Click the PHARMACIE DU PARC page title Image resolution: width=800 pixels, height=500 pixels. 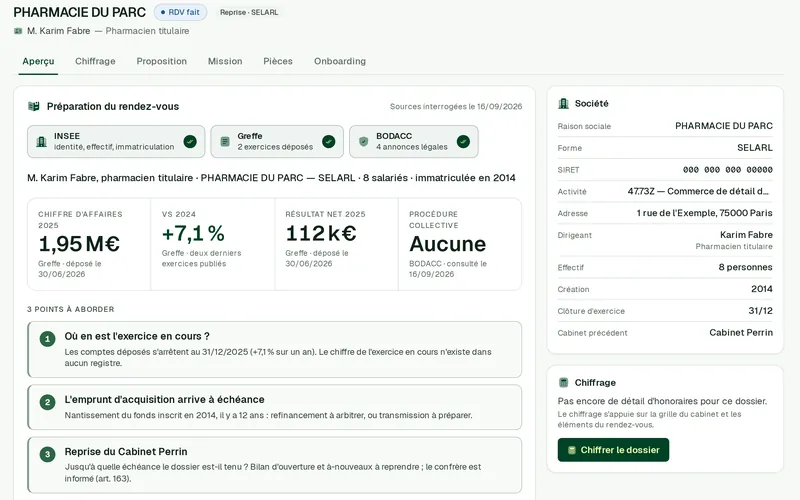pos(80,12)
